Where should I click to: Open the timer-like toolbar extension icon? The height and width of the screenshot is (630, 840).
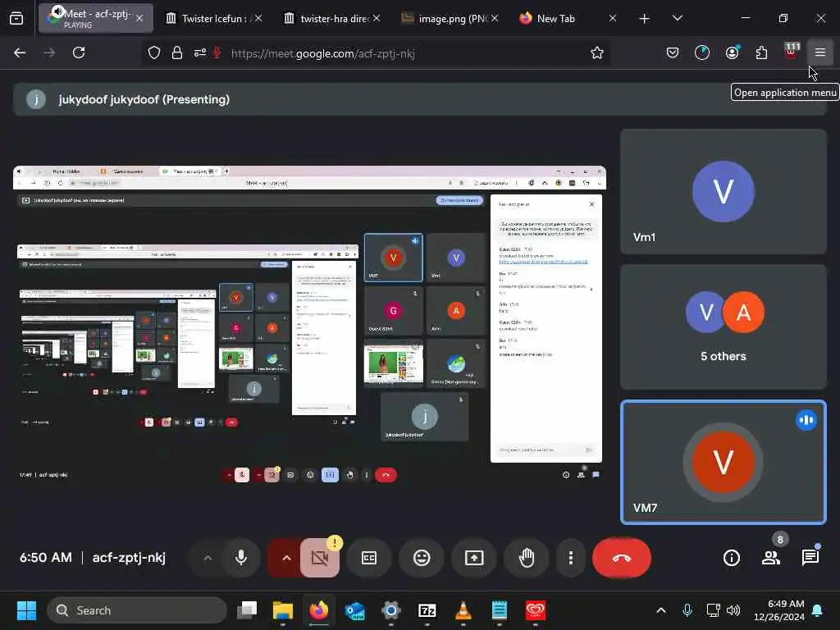point(702,52)
